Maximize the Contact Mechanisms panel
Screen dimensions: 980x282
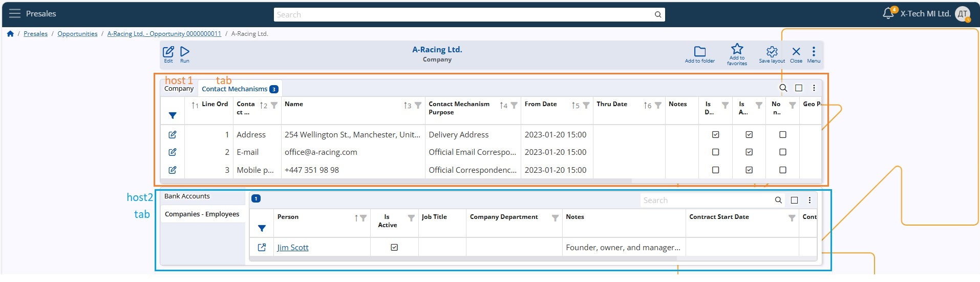click(799, 88)
